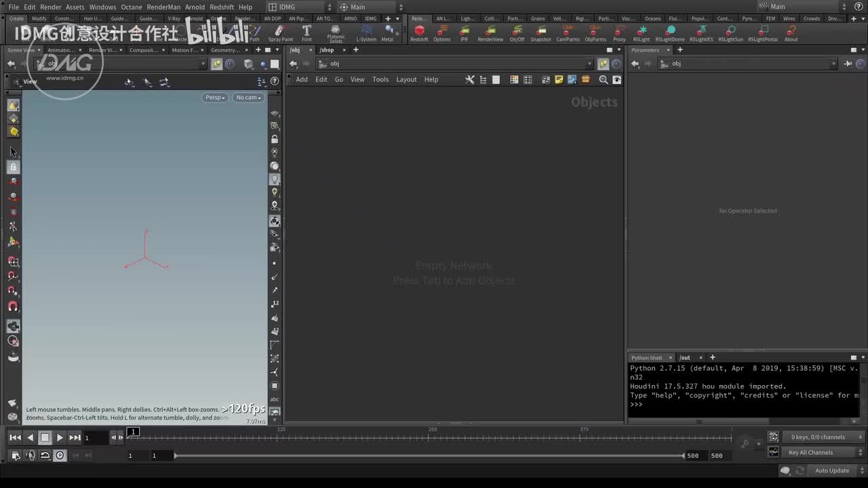Expand the network editor path dropdown
The height and width of the screenshot is (488, 868).
tap(589, 64)
